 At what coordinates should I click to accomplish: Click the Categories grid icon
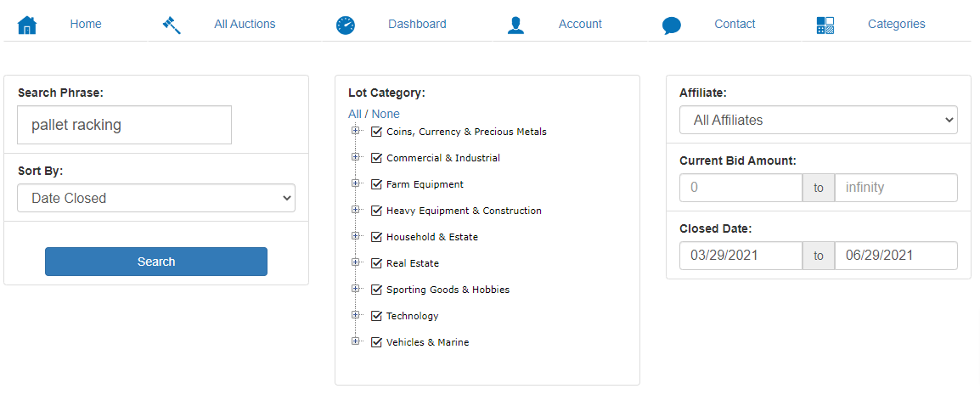coord(825,25)
